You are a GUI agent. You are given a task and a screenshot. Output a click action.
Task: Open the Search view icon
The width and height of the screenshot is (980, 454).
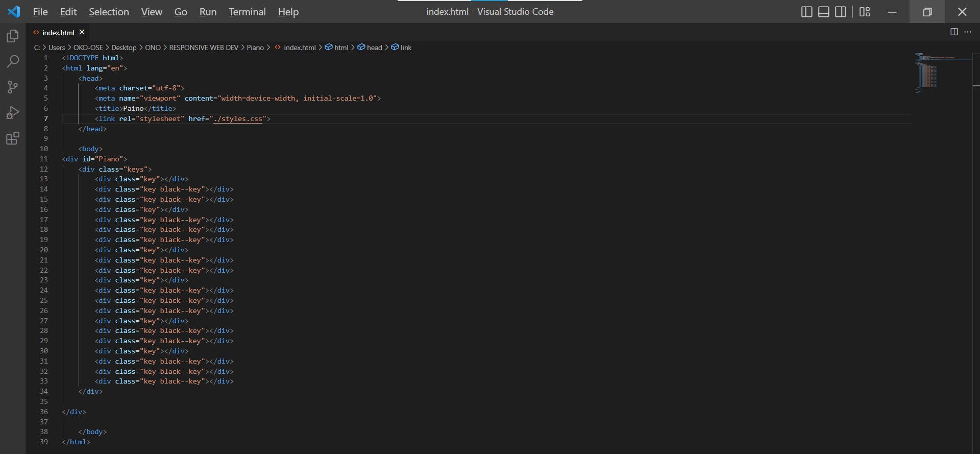tap(13, 62)
